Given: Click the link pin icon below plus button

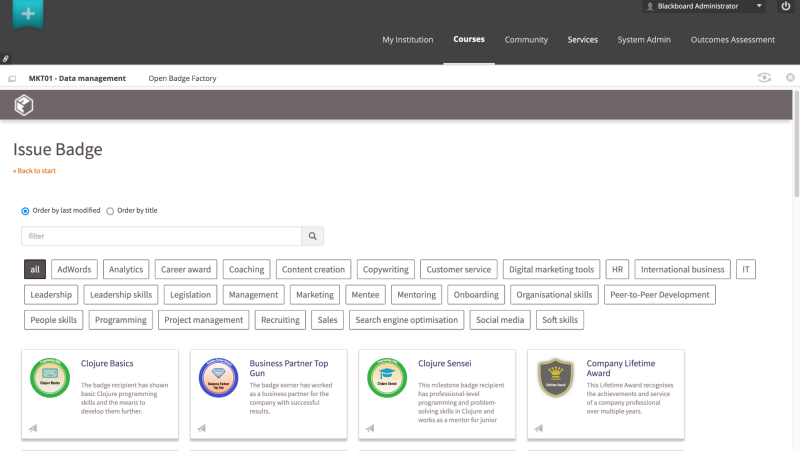Looking at the screenshot, I should click(x=6, y=59).
